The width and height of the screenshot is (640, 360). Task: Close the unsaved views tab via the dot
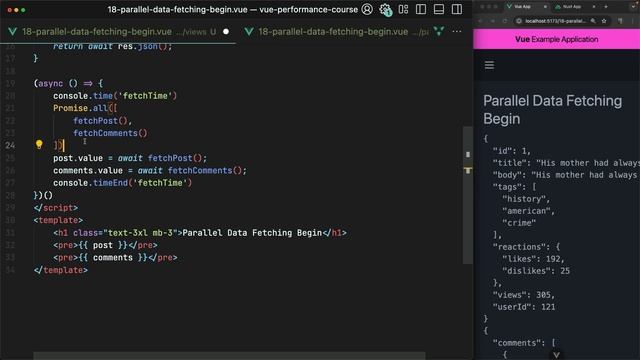[226, 31]
